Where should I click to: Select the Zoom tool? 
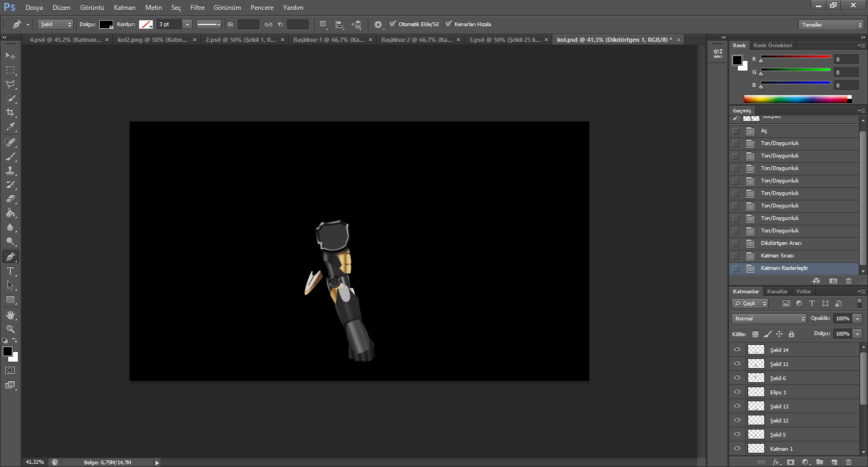(10, 329)
